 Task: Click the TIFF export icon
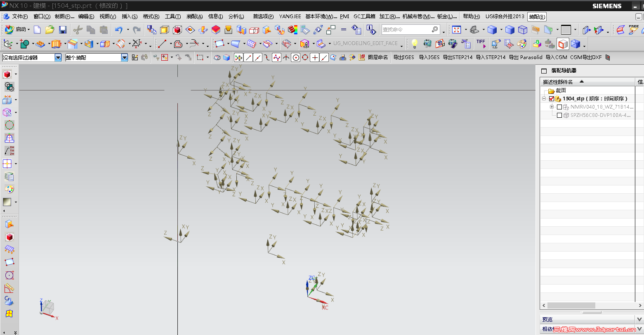tap(481, 43)
